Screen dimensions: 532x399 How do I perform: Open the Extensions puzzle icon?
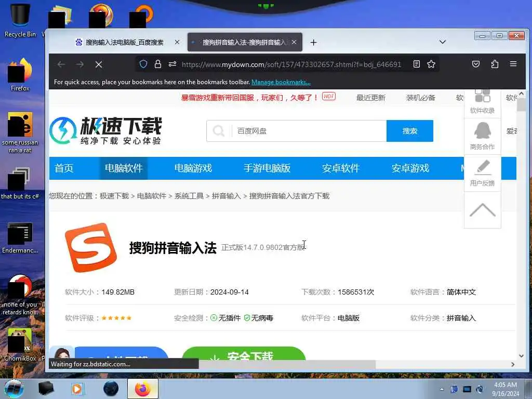tap(495, 64)
